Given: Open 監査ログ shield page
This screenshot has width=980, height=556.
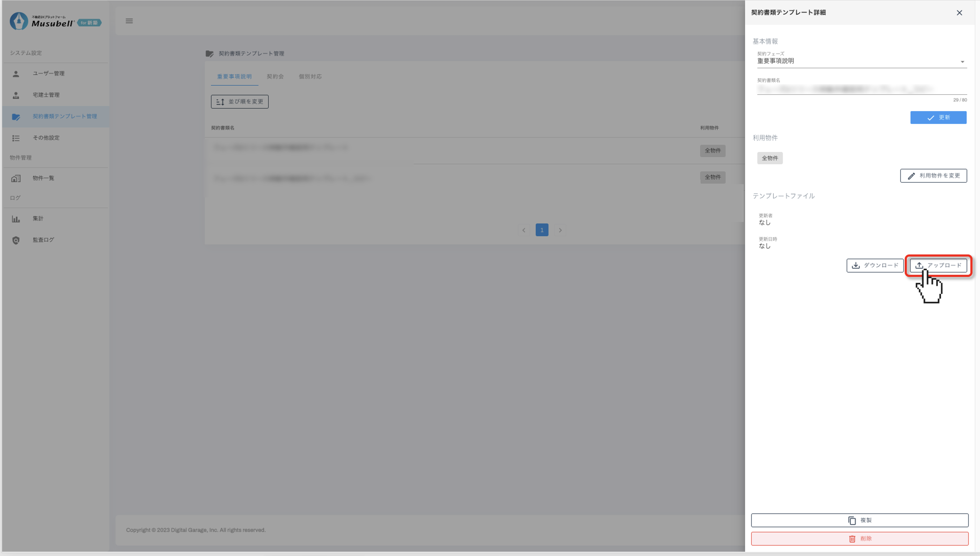Looking at the screenshot, I should coord(43,240).
